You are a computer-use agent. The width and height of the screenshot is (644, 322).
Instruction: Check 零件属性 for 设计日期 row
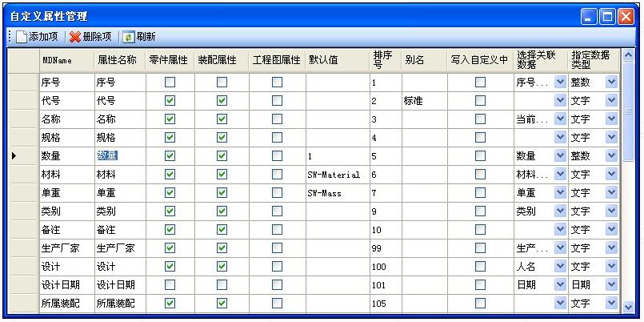click(170, 284)
